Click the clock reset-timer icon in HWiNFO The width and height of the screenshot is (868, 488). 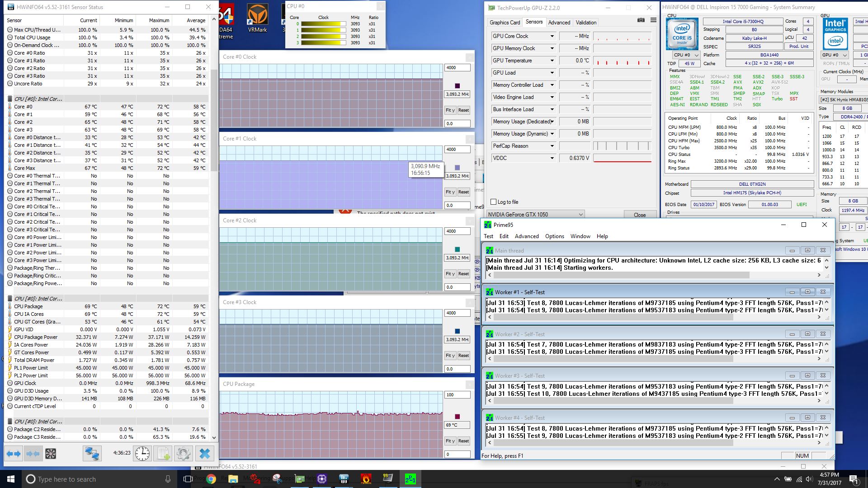[142, 454]
